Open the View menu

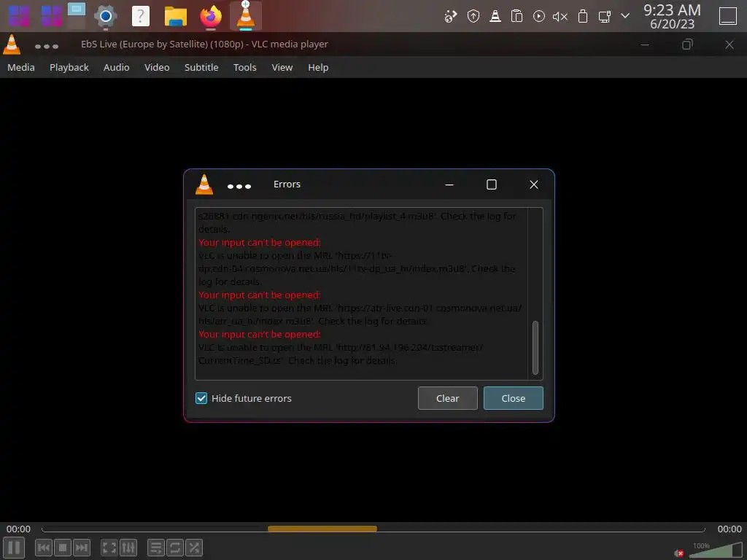click(x=282, y=67)
